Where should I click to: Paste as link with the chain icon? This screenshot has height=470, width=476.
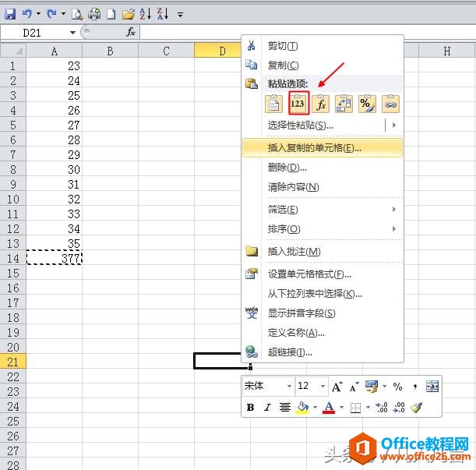391,104
